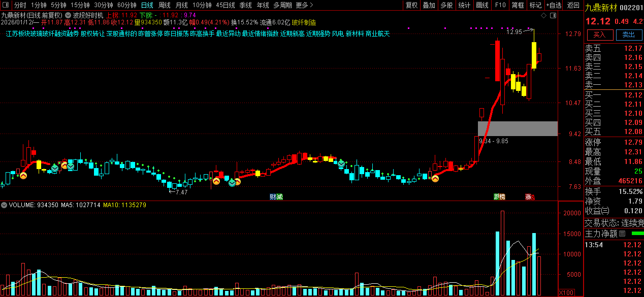Select the 45日线 period
The image size is (644, 297).
coord(226,5)
